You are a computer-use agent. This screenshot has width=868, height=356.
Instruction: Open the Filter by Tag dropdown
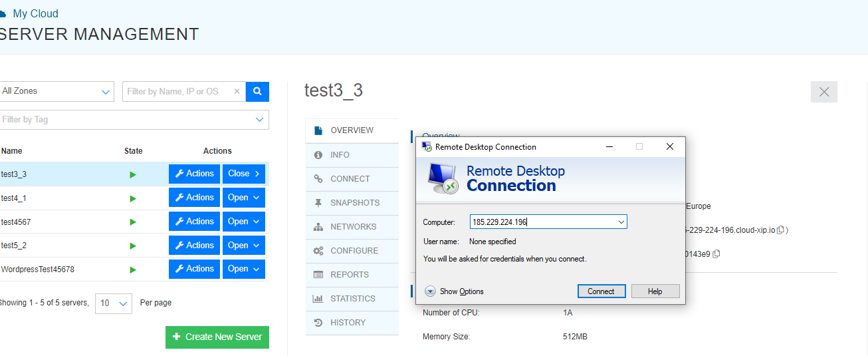tap(134, 120)
